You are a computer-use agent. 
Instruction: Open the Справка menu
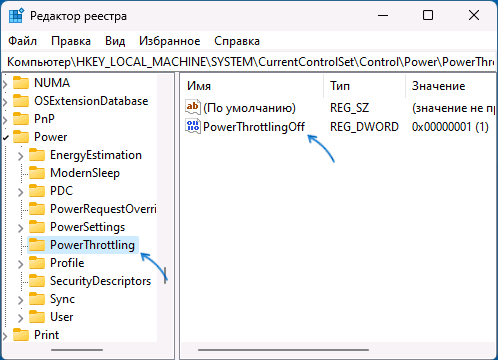(x=237, y=41)
